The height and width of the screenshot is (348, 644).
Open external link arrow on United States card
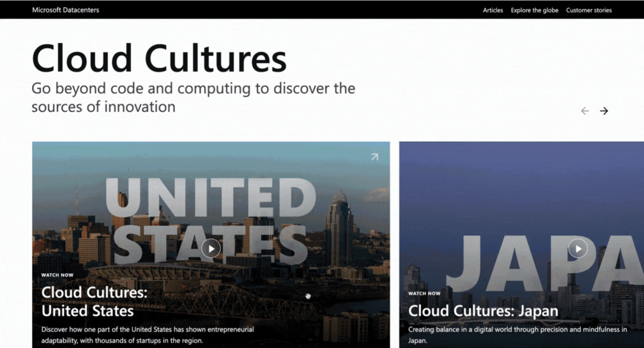374,157
